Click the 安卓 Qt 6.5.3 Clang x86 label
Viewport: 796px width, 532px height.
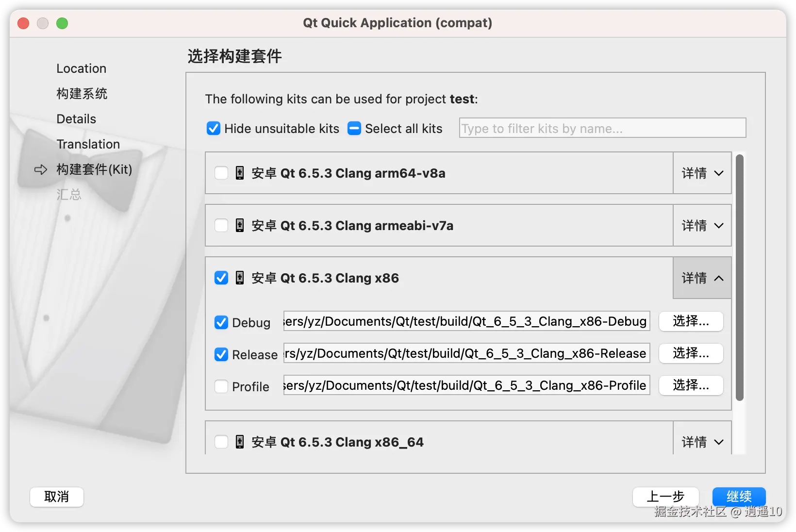pos(325,278)
